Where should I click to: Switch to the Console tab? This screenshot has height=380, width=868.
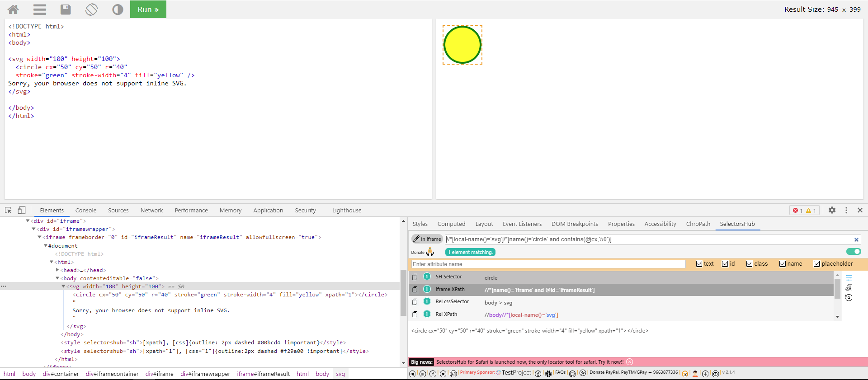point(86,210)
